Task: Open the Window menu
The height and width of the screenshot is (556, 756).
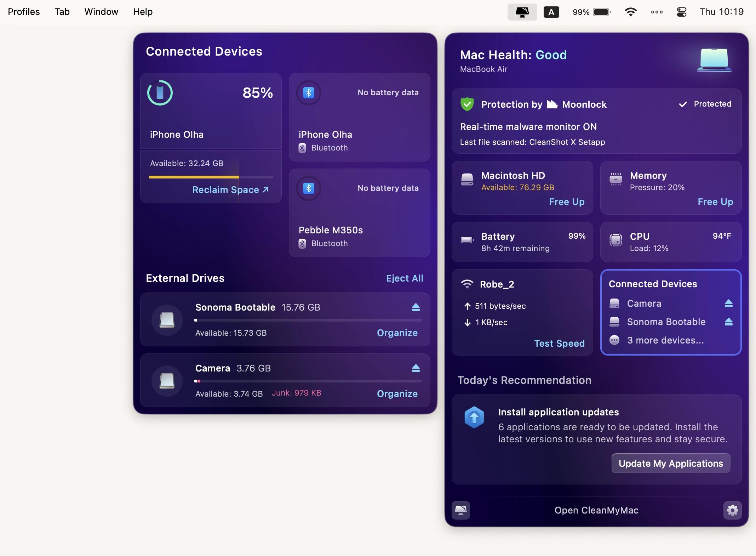Action: click(x=101, y=12)
